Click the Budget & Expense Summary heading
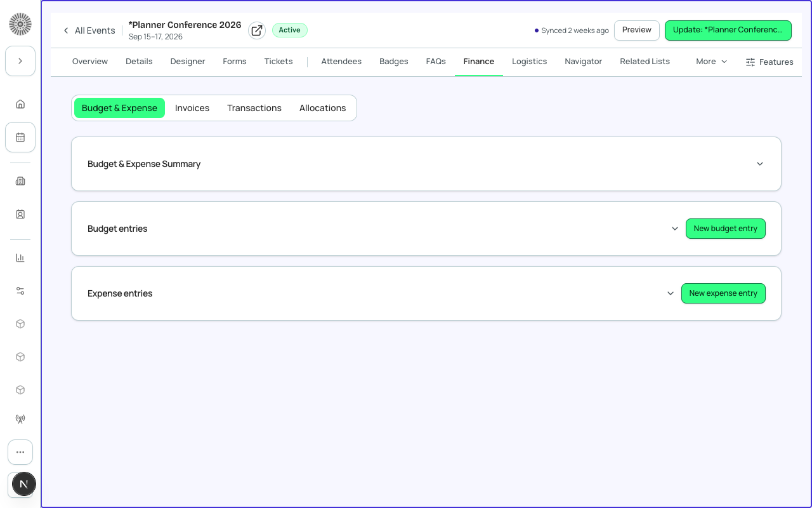Viewport: 812px width, 508px height. pos(144,164)
